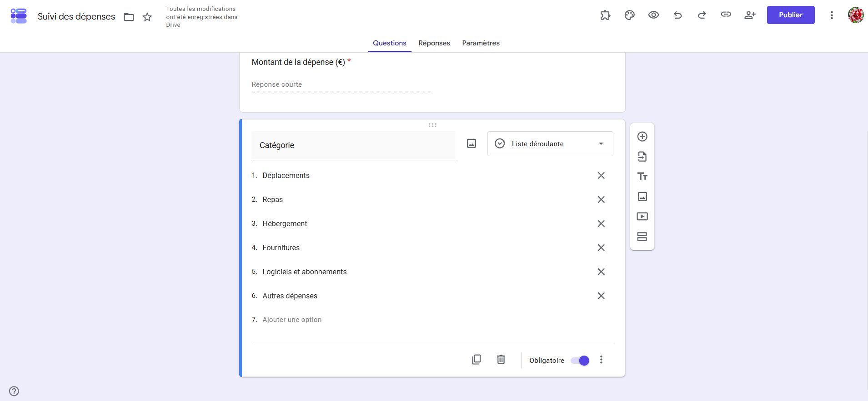Toggle Obligatoire switch off
The height and width of the screenshot is (401, 868).
point(580,361)
